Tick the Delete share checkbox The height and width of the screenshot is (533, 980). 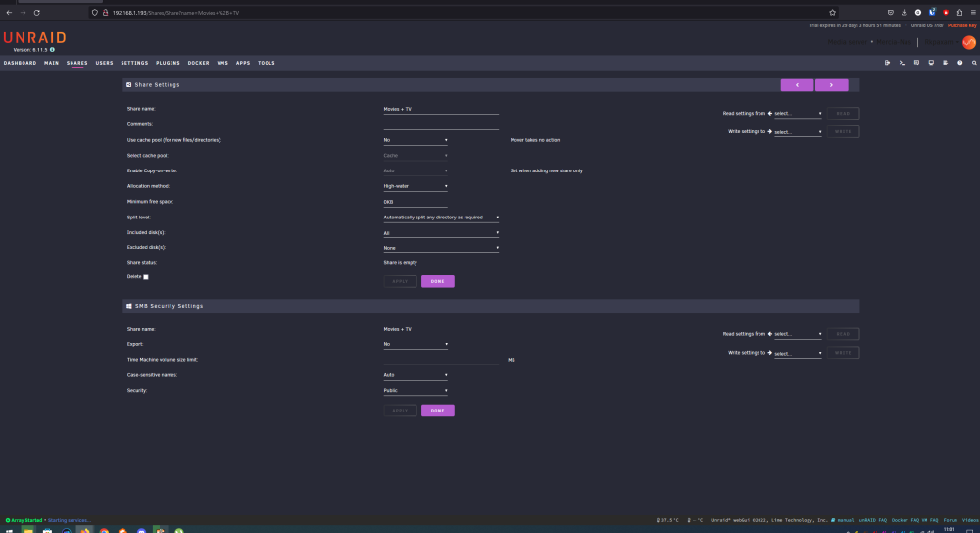tap(146, 277)
